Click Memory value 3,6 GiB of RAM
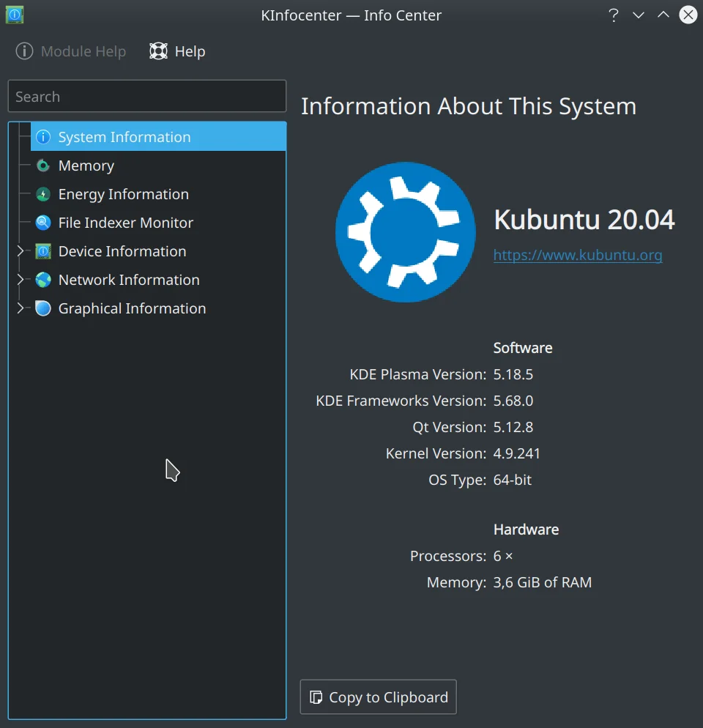Viewport: 703px width, 728px height. [x=543, y=582]
